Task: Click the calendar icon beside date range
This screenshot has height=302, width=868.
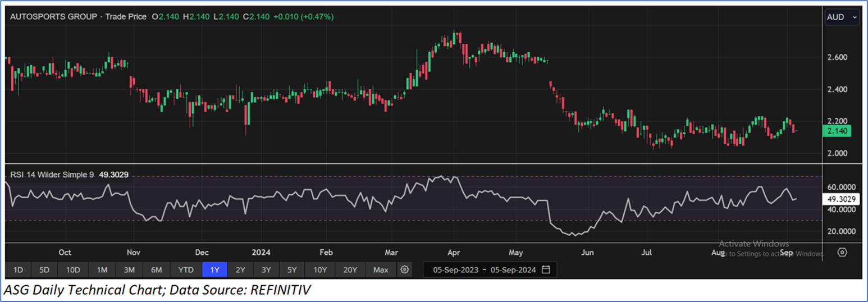Action: tap(546, 270)
